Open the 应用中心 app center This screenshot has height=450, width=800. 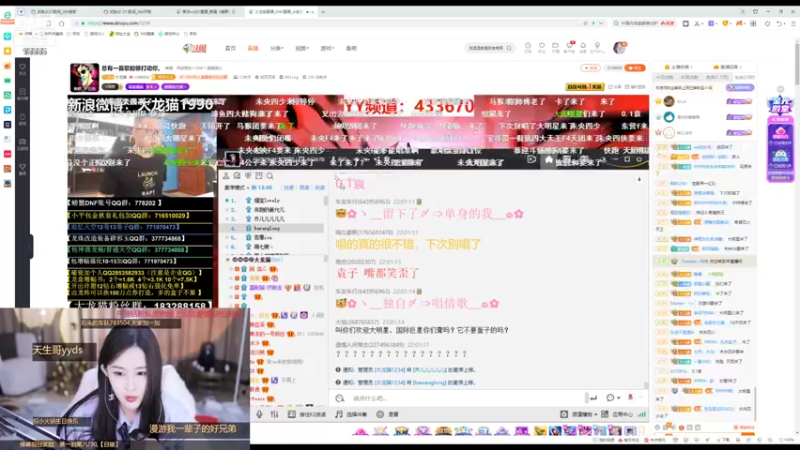coord(617,414)
